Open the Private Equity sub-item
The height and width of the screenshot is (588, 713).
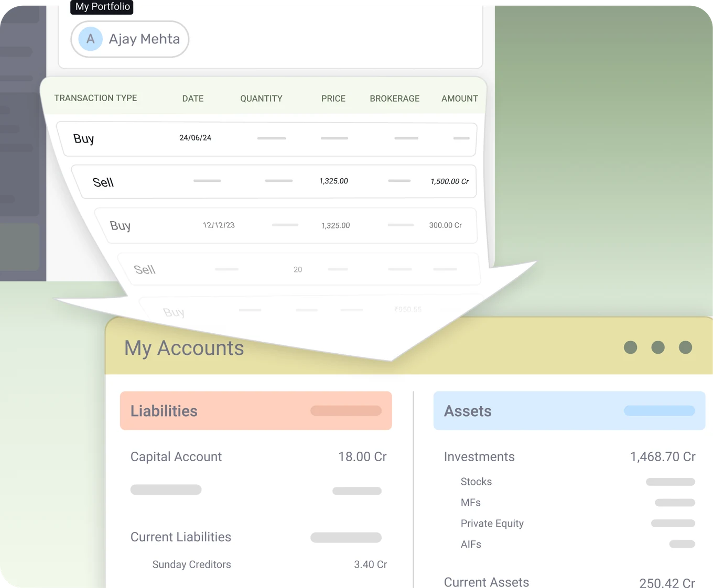tap(492, 524)
